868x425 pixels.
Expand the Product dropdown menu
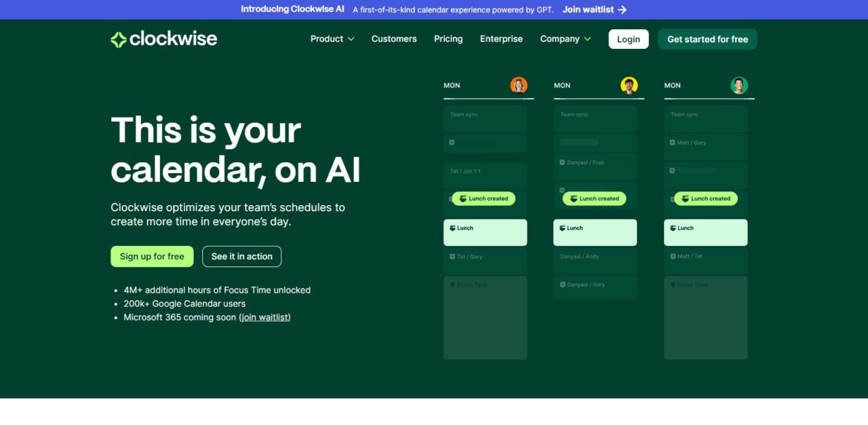click(332, 39)
